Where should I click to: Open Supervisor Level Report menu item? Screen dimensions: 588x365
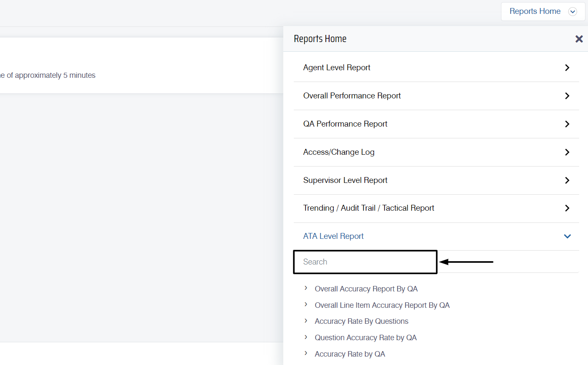(x=436, y=180)
